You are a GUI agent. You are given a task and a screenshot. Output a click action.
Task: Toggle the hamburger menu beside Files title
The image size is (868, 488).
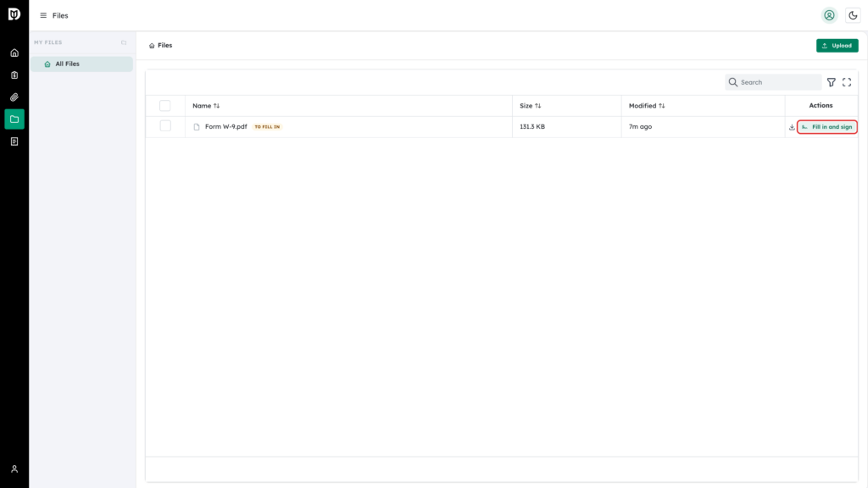43,15
